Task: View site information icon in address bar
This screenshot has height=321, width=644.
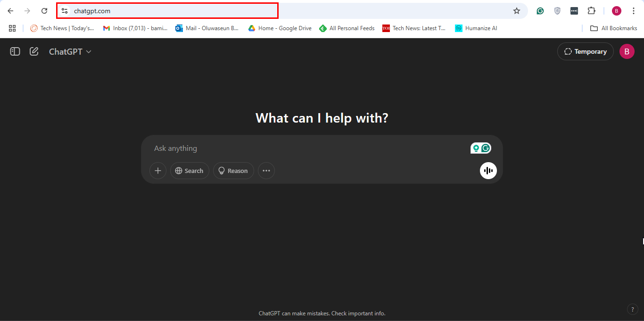Action: point(65,11)
